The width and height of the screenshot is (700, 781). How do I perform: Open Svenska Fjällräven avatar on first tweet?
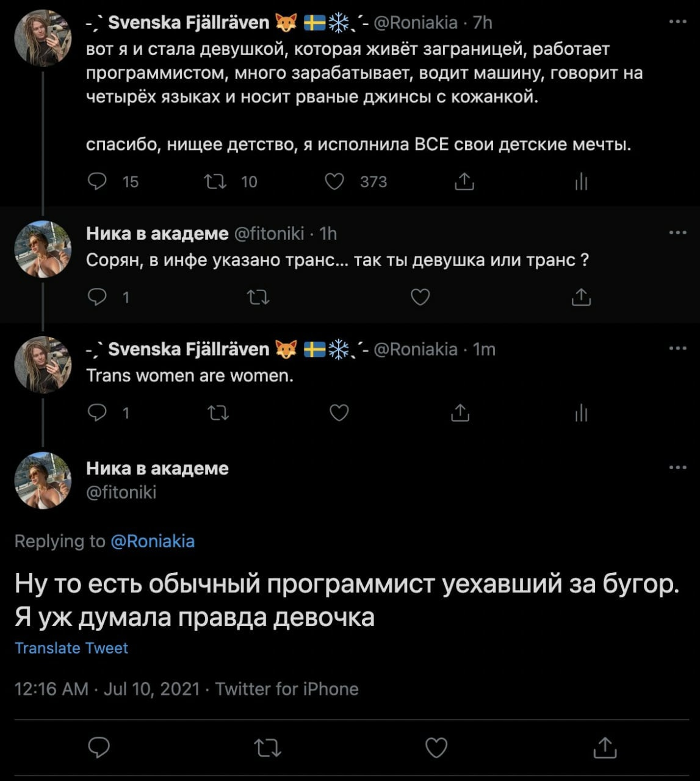(43, 38)
